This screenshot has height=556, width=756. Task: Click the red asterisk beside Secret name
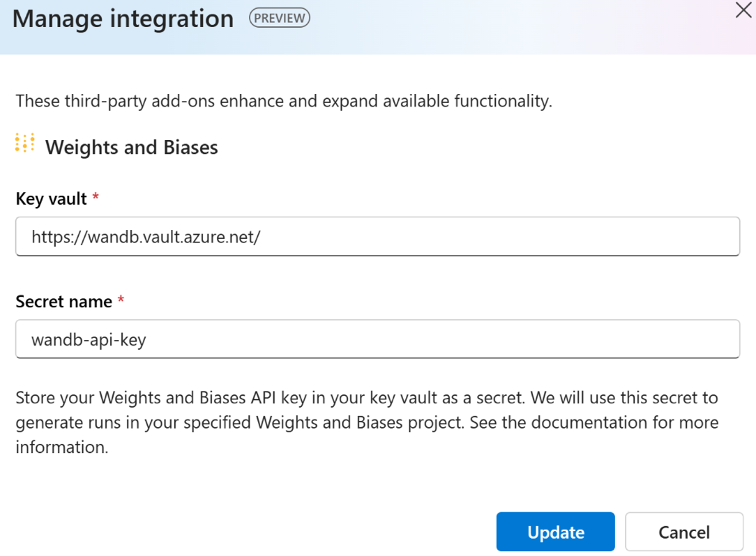coord(121,300)
